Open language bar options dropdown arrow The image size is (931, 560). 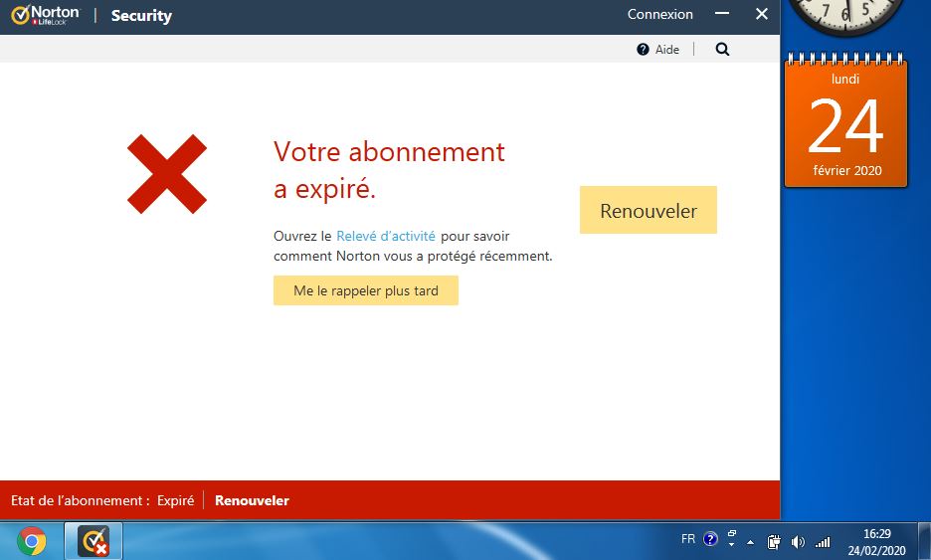[731, 544]
